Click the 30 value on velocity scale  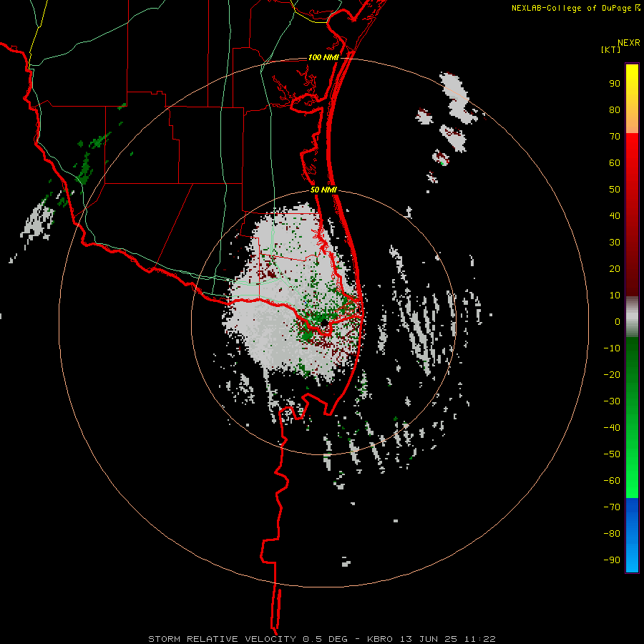615,243
